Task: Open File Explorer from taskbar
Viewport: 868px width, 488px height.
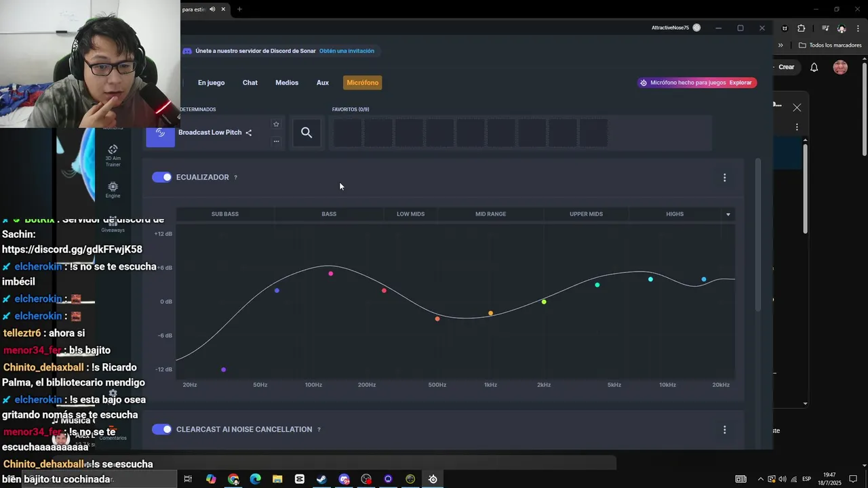Action: pos(277,479)
